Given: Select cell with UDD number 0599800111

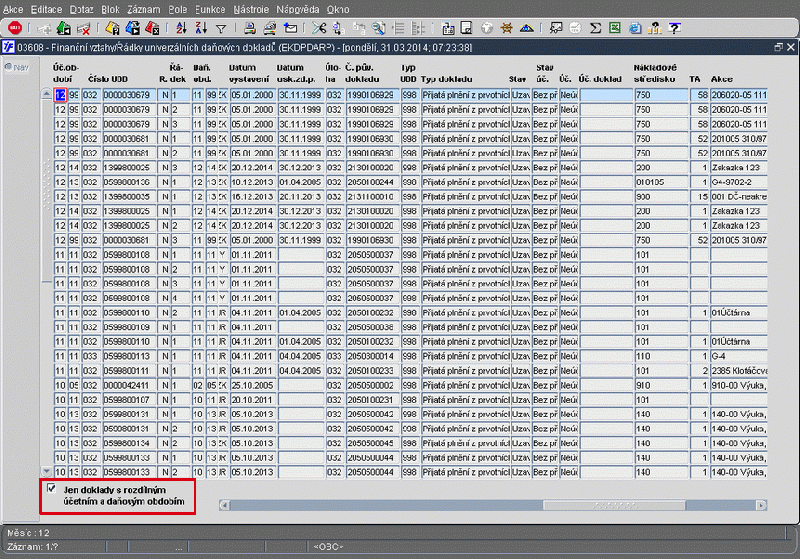Looking at the screenshot, I should click(129, 371).
